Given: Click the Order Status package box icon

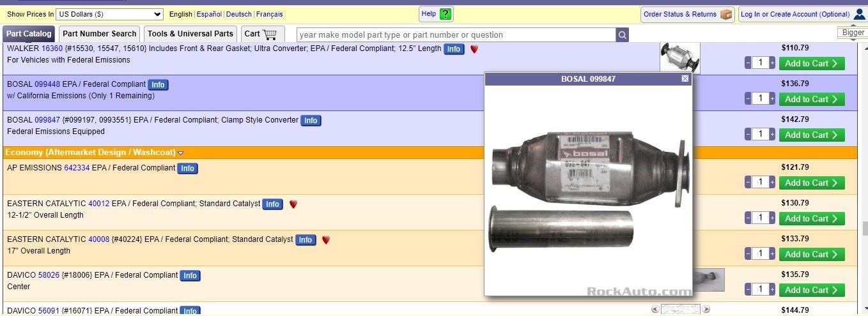Looking at the screenshot, I should pos(726,14).
